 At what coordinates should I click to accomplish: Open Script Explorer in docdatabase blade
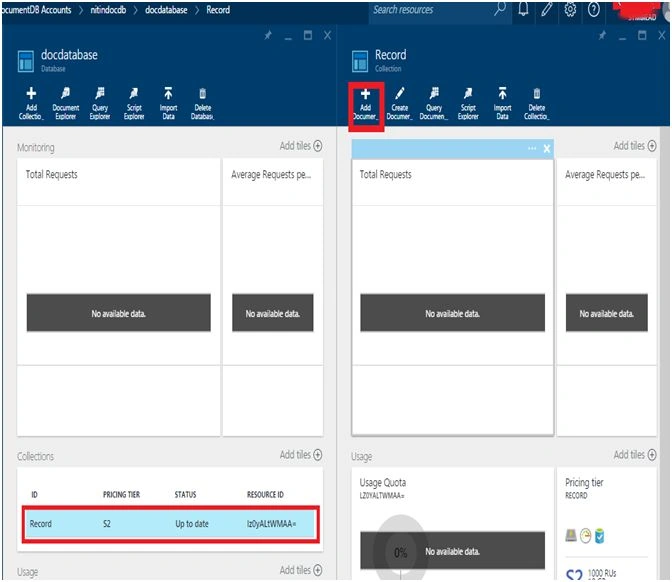pos(134,103)
